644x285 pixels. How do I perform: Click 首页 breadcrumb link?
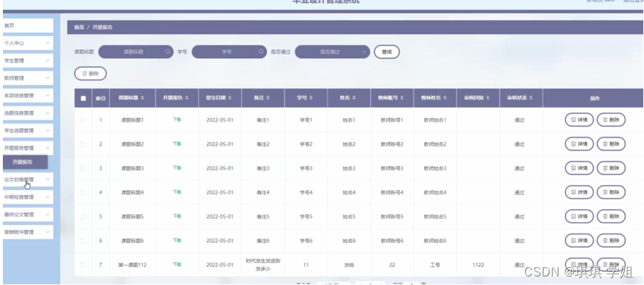coord(79,28)
